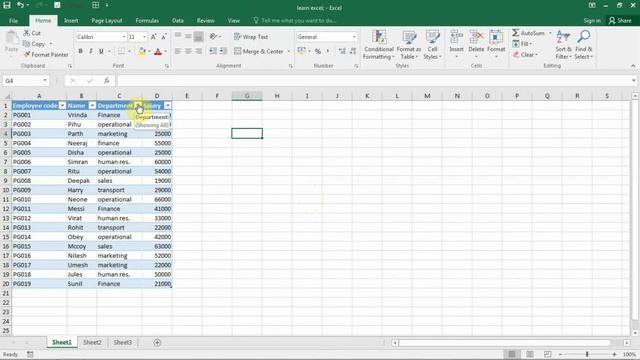640x360 pixels.
Task: Adjust the zoom slider handle
Action: 587,354
